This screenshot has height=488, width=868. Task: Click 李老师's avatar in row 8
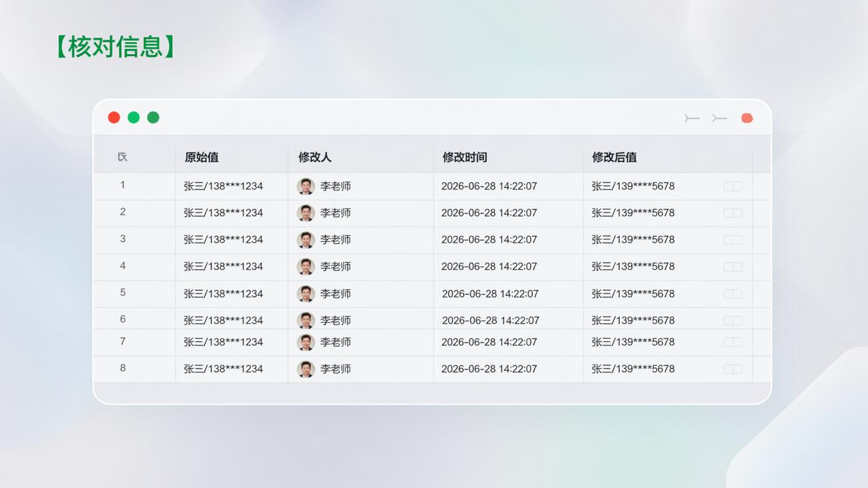pyautogui.click(x=306, y=369)
